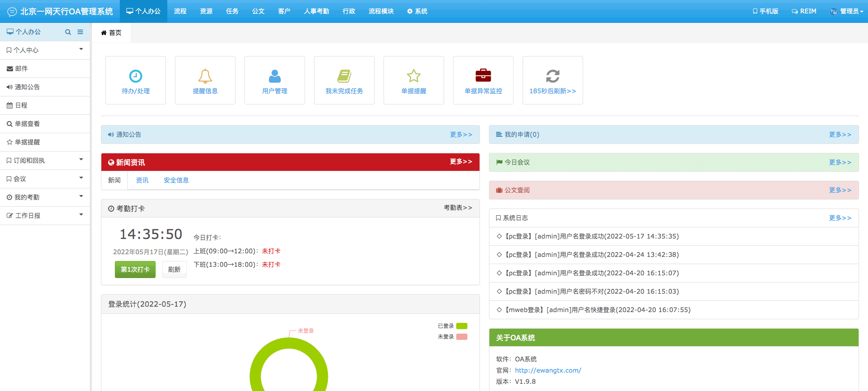Open 提醒信息 bell icon tile

205,76
